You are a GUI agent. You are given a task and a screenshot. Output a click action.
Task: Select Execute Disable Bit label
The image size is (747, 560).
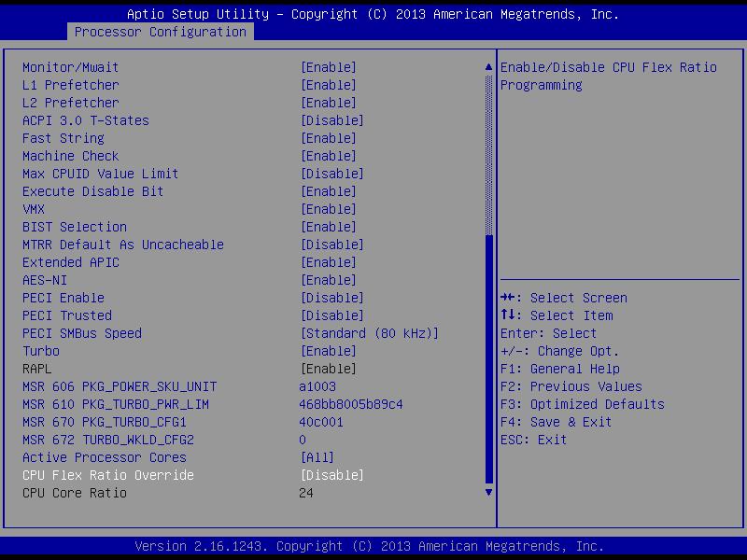tap(92, 191)
